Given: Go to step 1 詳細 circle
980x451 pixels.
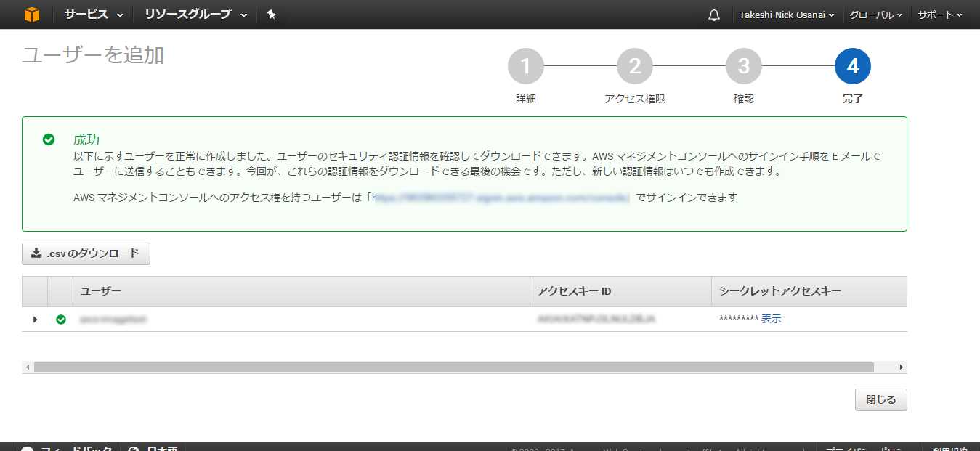Looking at the screenshot, I should tap(526, 67).
